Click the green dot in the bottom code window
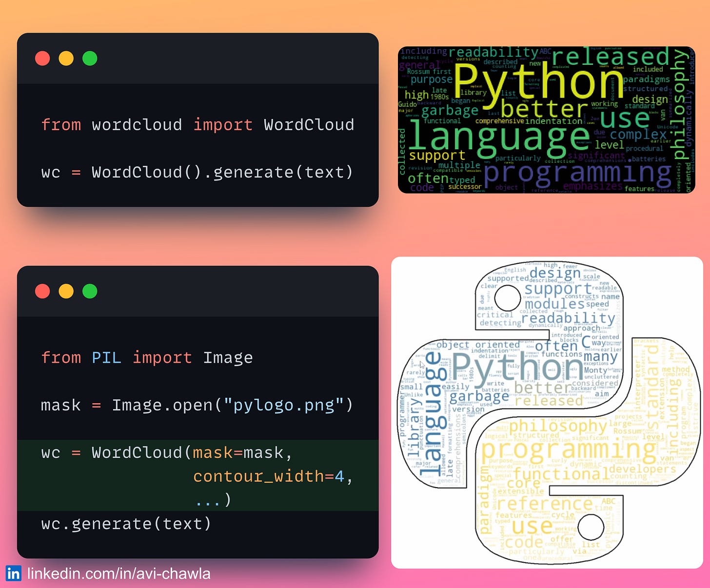Viewport: 710px width, 588px height. click(x=90, y=291)
